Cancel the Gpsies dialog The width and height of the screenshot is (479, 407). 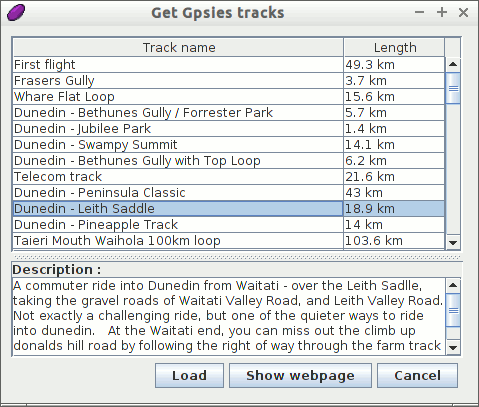[417, 376]
